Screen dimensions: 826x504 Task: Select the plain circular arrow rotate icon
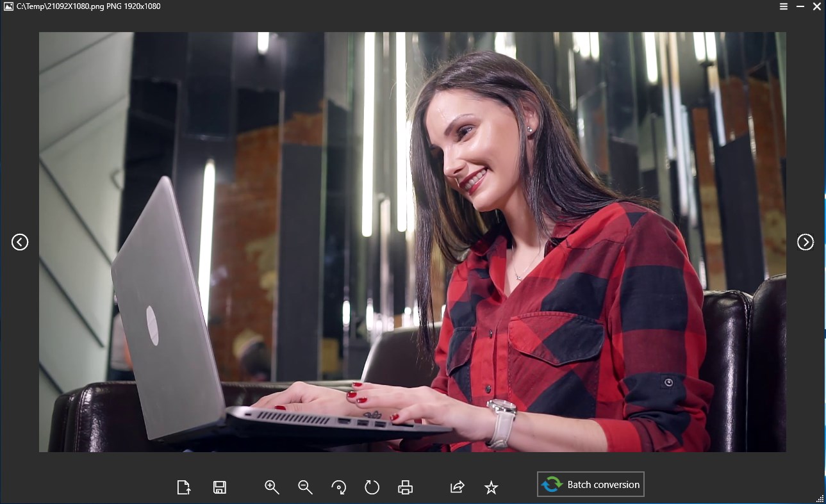(x=372, y=487)
